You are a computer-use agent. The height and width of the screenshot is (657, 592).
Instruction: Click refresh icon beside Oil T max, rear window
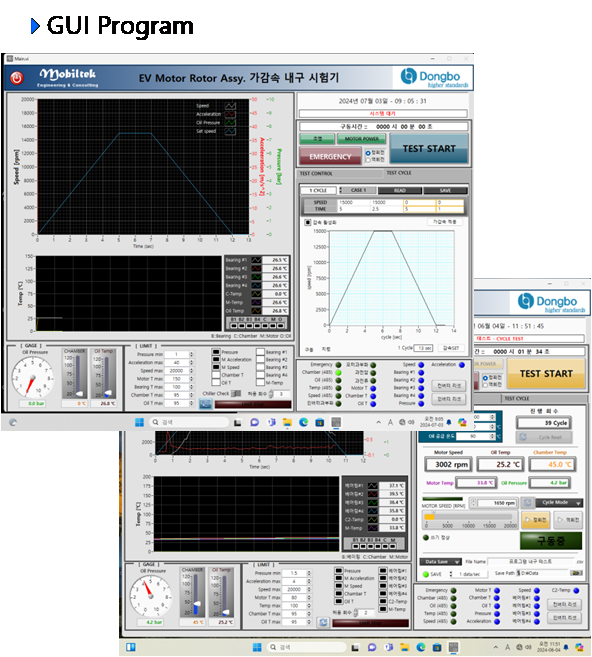point(323,622)
